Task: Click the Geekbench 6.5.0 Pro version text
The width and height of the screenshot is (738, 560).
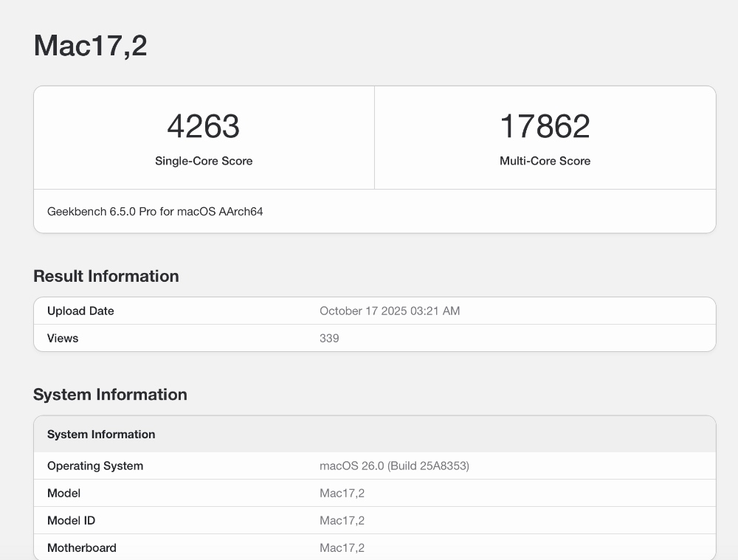Action: click(155, 212)
